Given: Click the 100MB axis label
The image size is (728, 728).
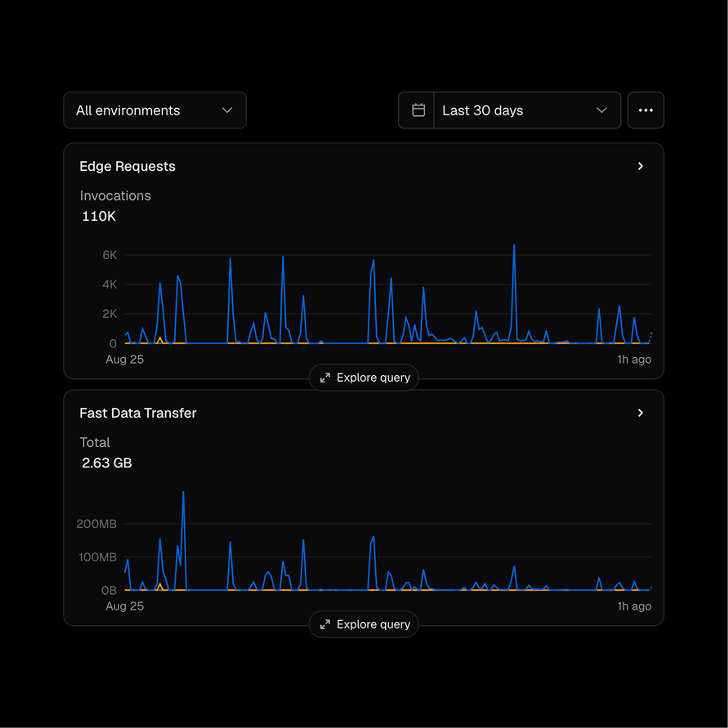Looking at the screenshot, I should (x=98, y=557).
